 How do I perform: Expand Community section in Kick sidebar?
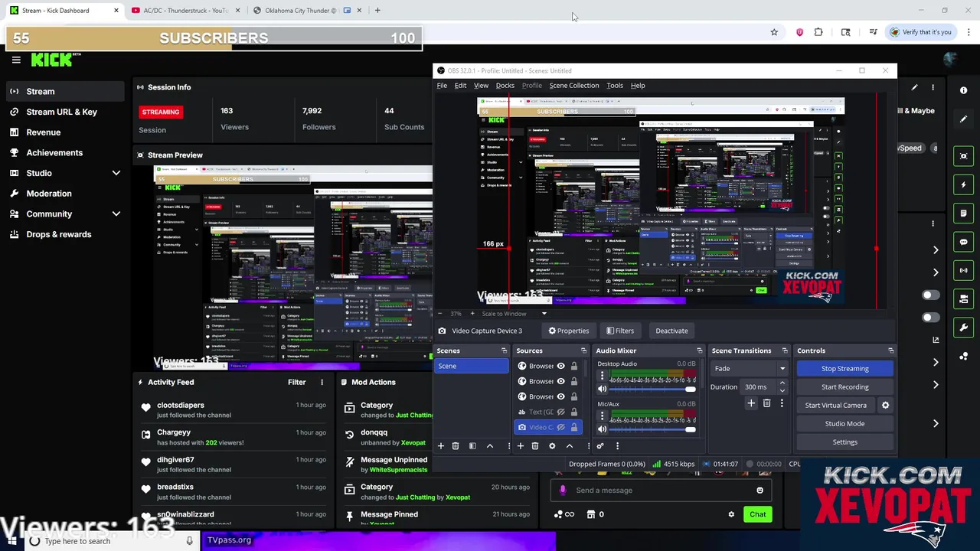coord(116,214)
